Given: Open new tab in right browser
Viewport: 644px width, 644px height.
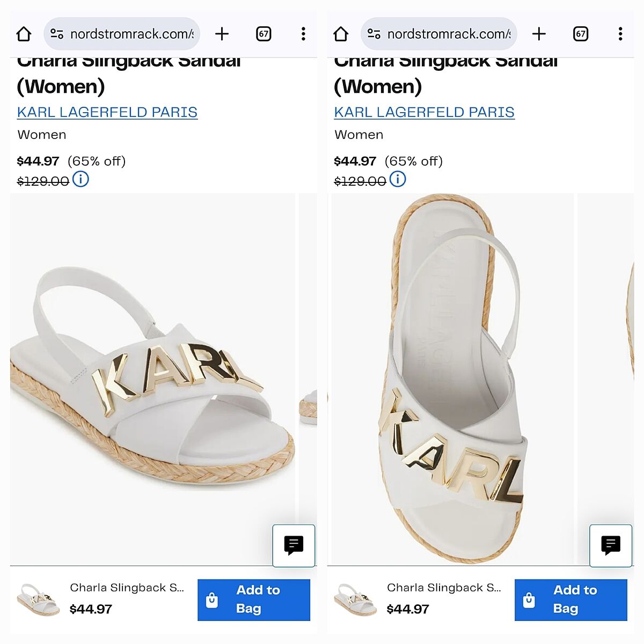Looking at the screenshot, I should coord(539,34).
